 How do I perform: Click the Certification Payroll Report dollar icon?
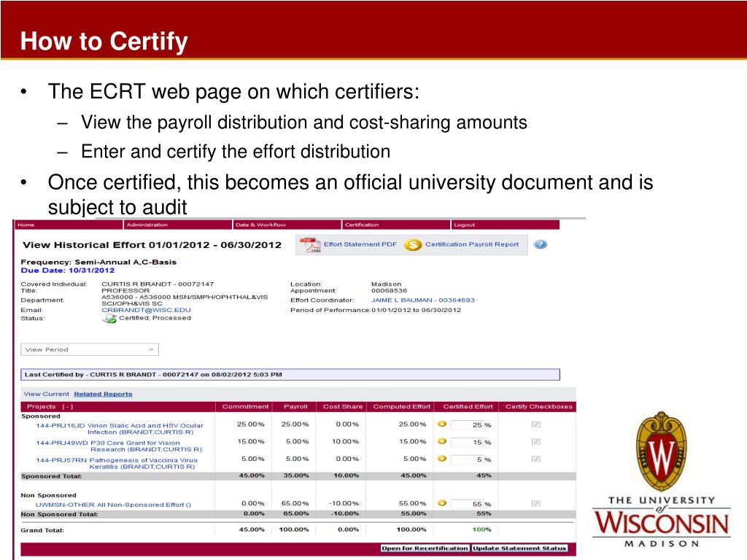click(x=413, y=245)
